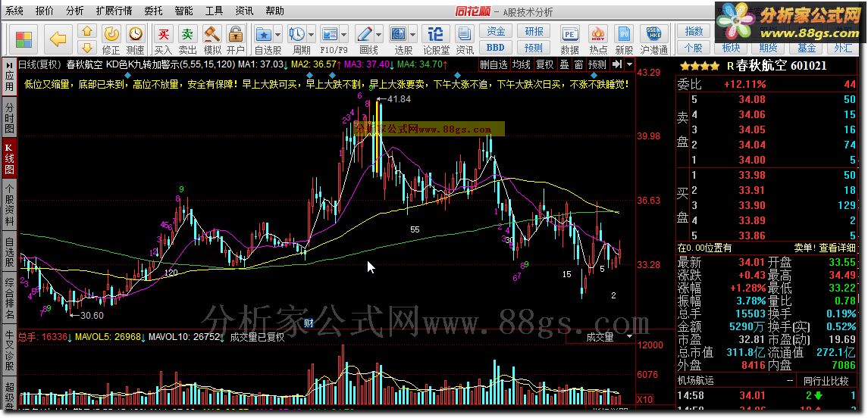Switch to the 分时图 sidebar tab
The image size is (868, 418).
[9, 118]
